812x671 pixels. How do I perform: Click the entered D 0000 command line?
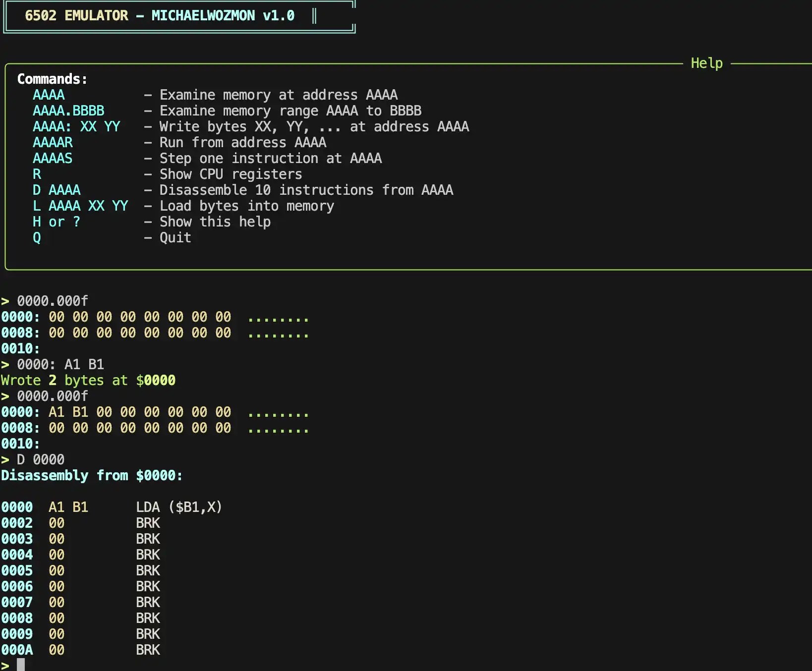[x=41, y=460]
